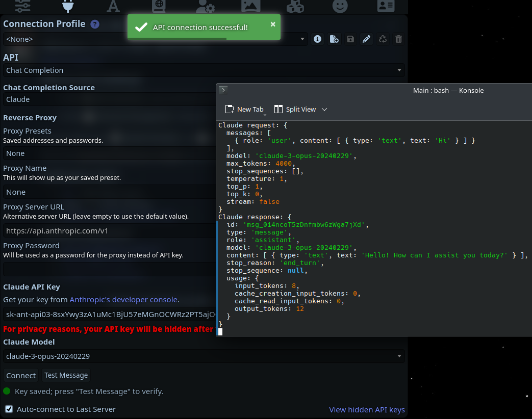Screen dimensions: 532x419
Task: Open Character Management card icon
Action: click(386, 6)
